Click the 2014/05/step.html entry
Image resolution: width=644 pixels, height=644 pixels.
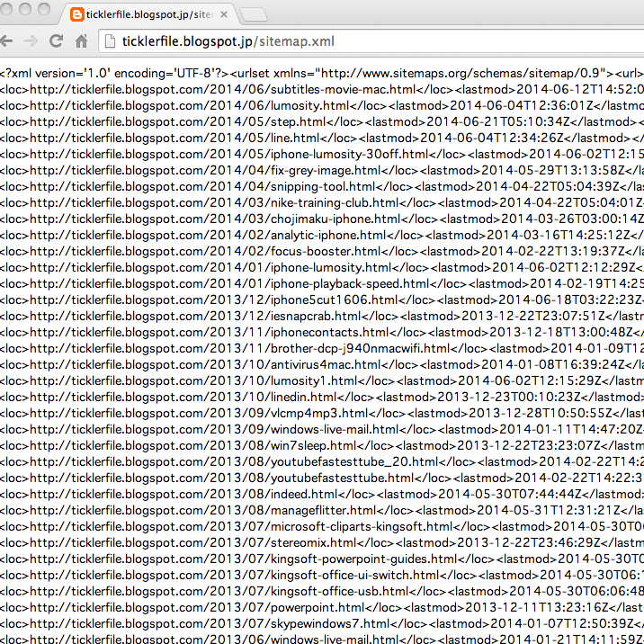pos(322,122)
